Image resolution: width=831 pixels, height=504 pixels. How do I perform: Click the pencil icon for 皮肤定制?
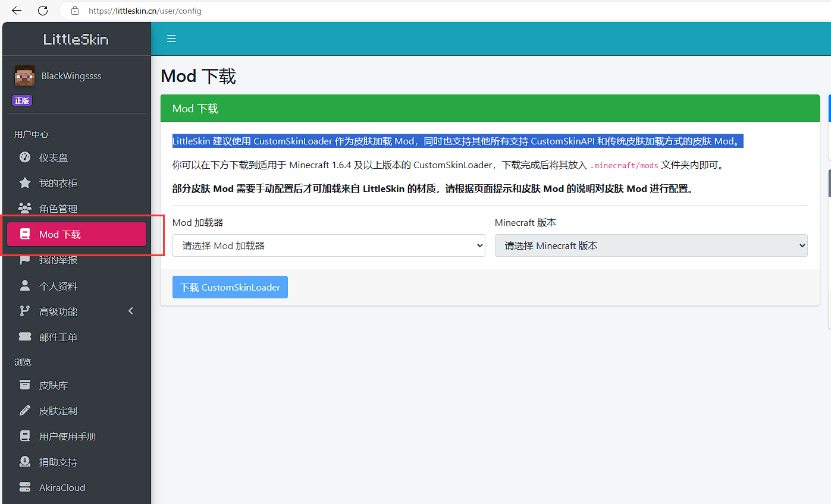pyautogui.click(x=24, y=411)
